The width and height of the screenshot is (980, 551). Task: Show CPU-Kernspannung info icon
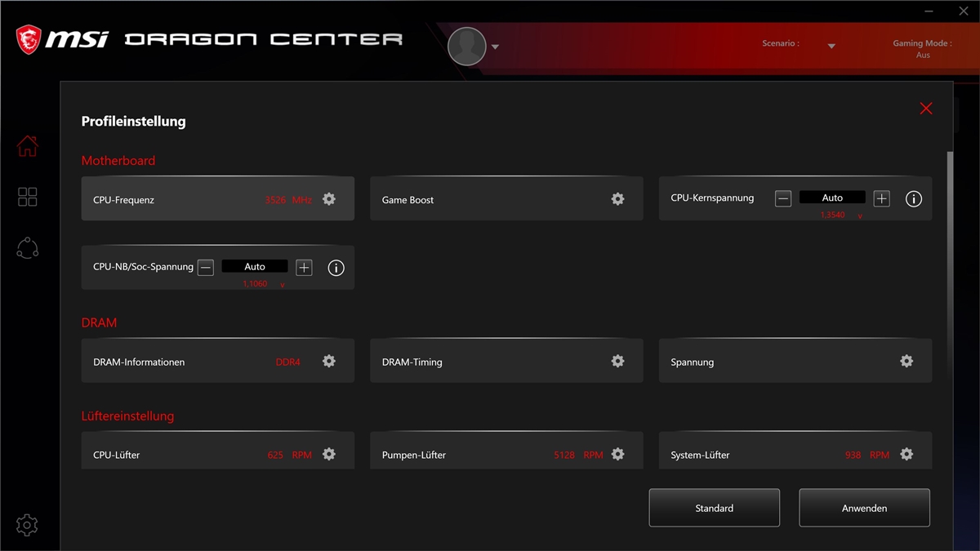[x=914, y=199]
